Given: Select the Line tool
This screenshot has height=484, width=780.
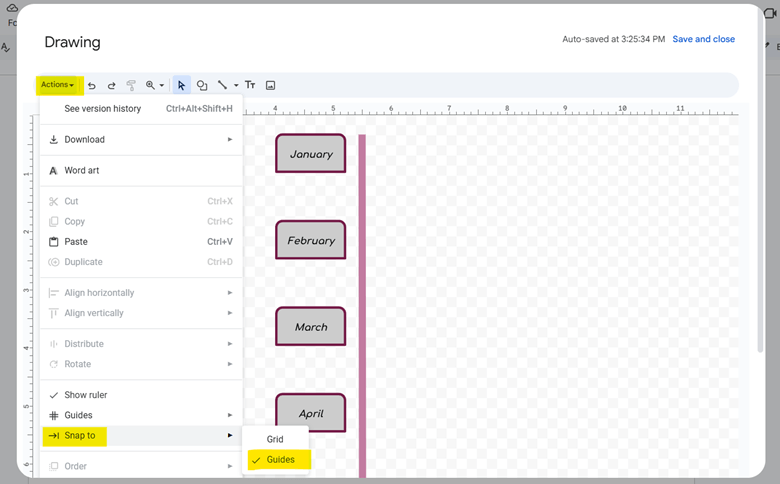Looking at the screenshot, I should [222, 86].
